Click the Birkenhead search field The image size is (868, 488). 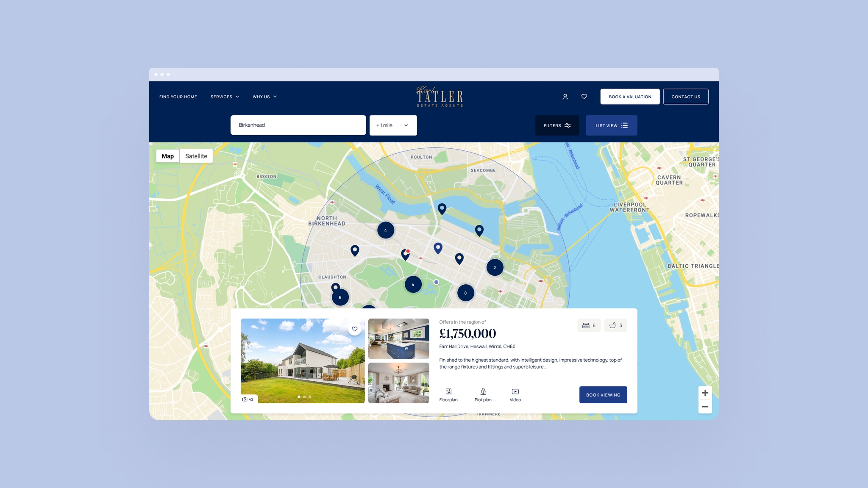[x=298, y=125]
